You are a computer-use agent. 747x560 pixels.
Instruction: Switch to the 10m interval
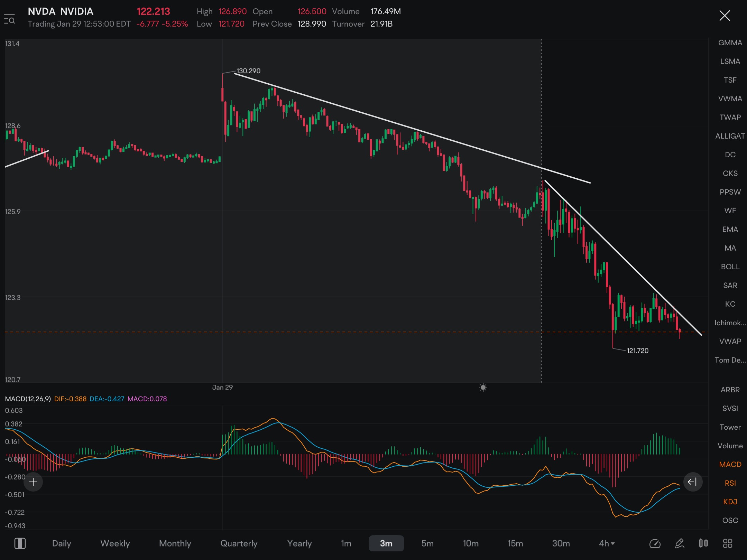pyautogui.click(x=471, y=543)
